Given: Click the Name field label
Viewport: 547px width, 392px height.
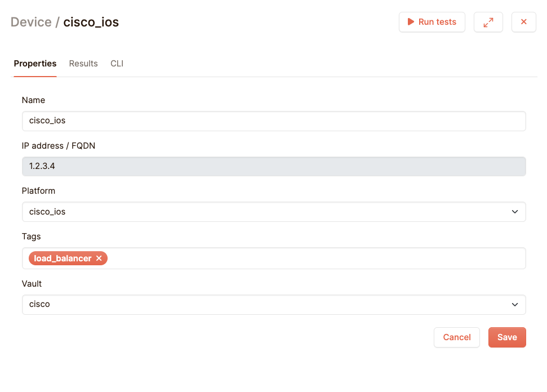Looking at the screenshot, I should pos(33,100).
